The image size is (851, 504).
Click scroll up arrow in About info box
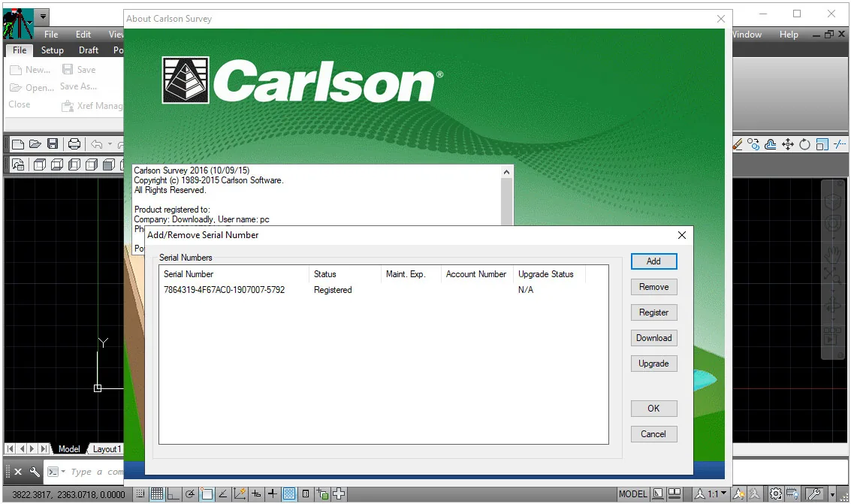pos(506,172)
